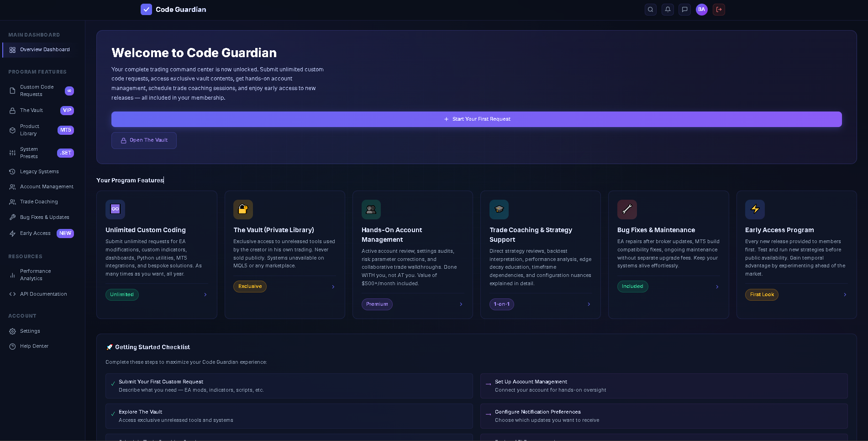Viewport: 868px width, 441px height.
Task: Click arrow beside Configure Notification Preferences
Action: (488, 414)
